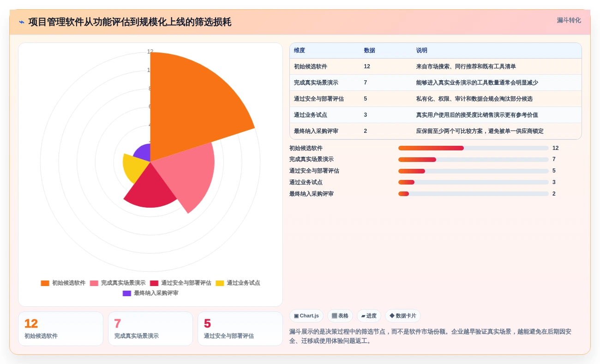This screenshot has width=600, height=364.
Task: Click the 漏斗转化 label in header
Action: 569,20
